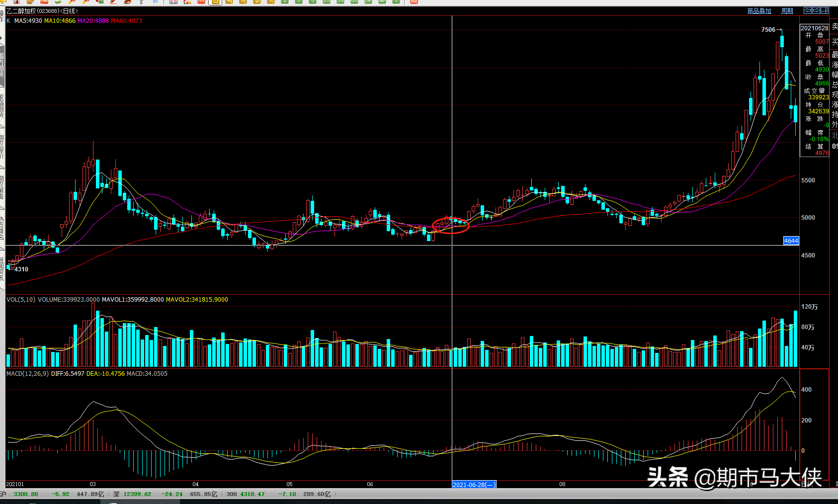Toggle the split-panel layout icon
The height and width of the screenshot is (504, 838).
pyautogui.click(x=824, y=10)
